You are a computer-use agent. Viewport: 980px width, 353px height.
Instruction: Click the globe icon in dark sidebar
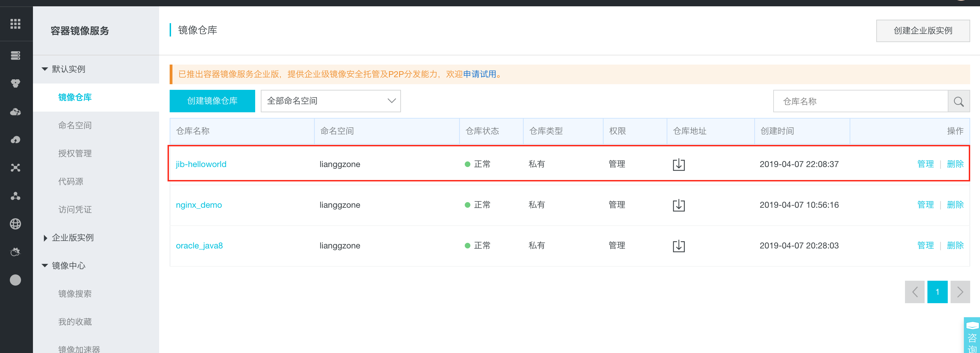(x=15, y=224)
